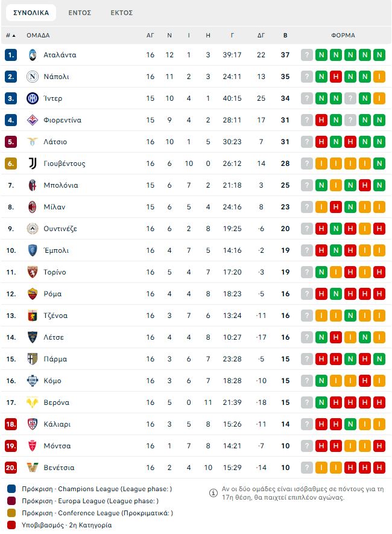Open the Λάτσιο team link

pos(55,142)
